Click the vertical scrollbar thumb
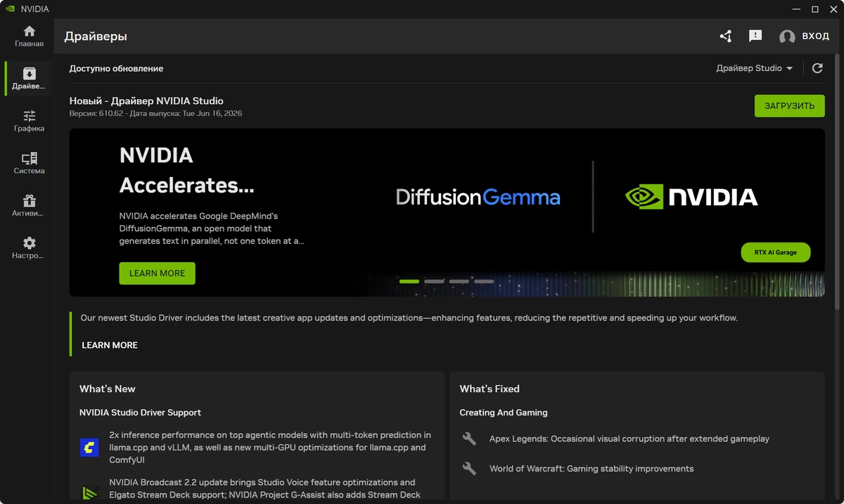The width and height of the screenshot is (844, 504). tap(836, 181)
